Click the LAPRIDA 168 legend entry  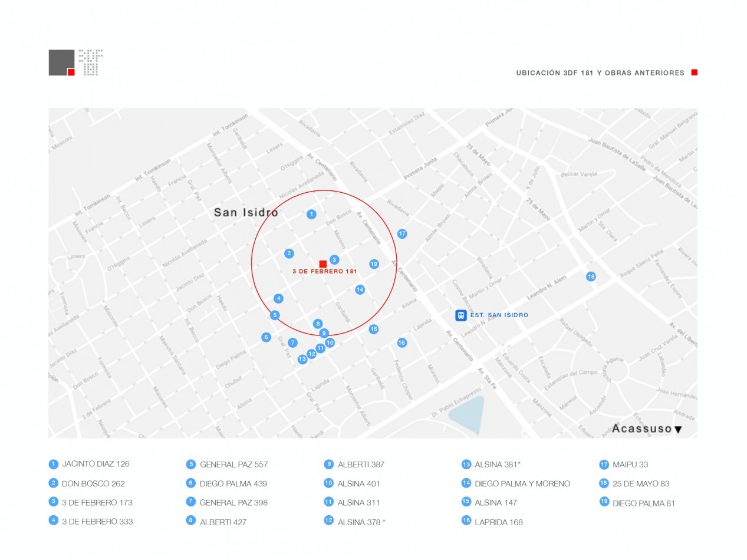499,522
